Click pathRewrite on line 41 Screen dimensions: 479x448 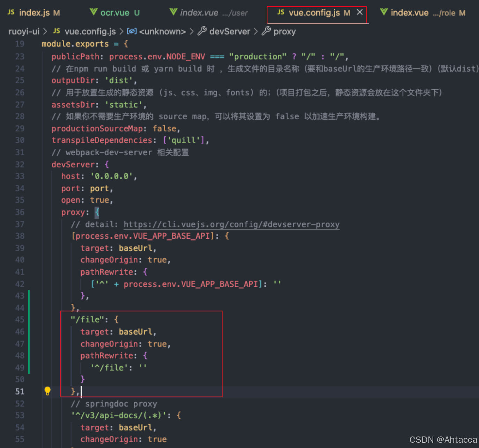pos(107,272)
